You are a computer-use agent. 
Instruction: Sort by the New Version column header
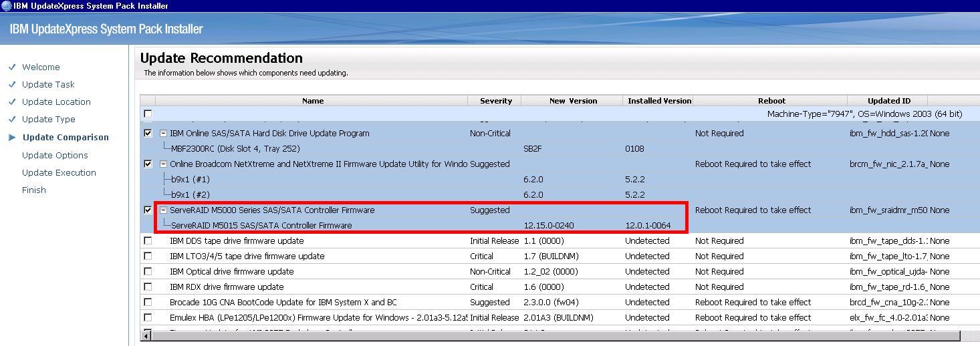click(x=573, y=101)
